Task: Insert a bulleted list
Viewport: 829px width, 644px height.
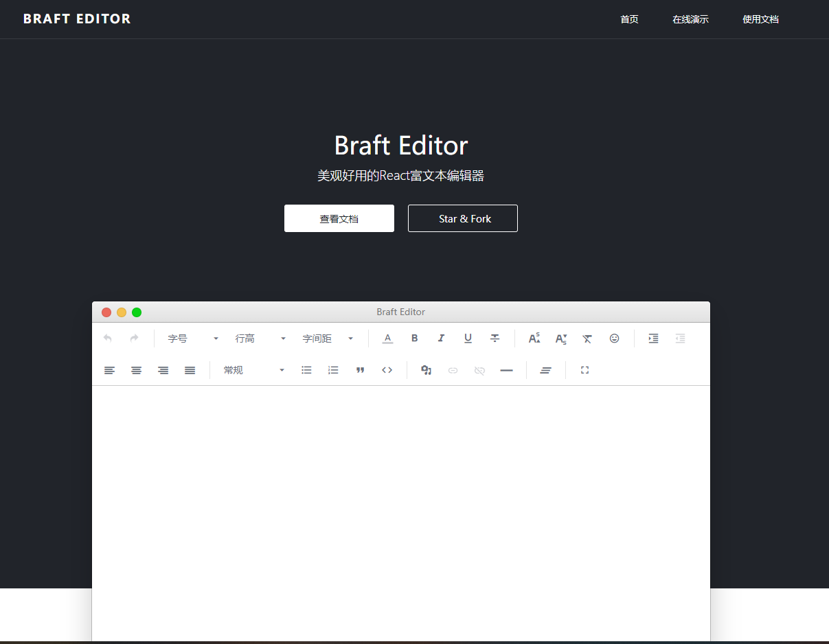Action: point(306,370)
